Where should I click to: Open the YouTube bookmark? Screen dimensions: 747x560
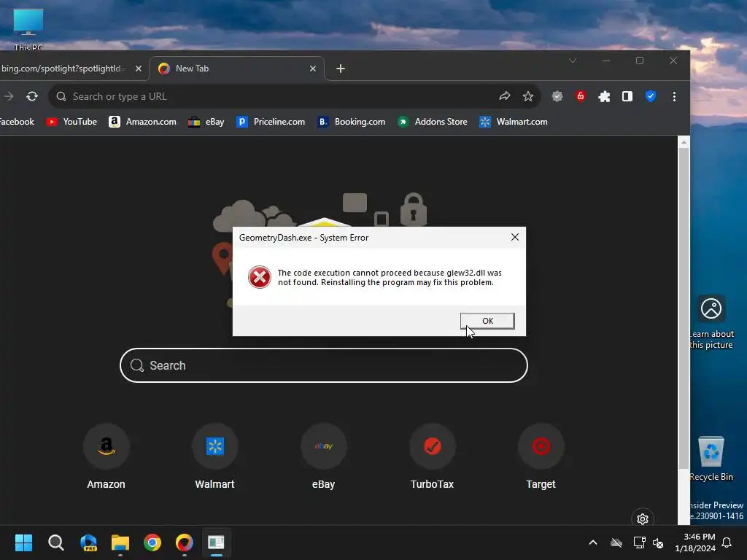(x=71, y=122)
